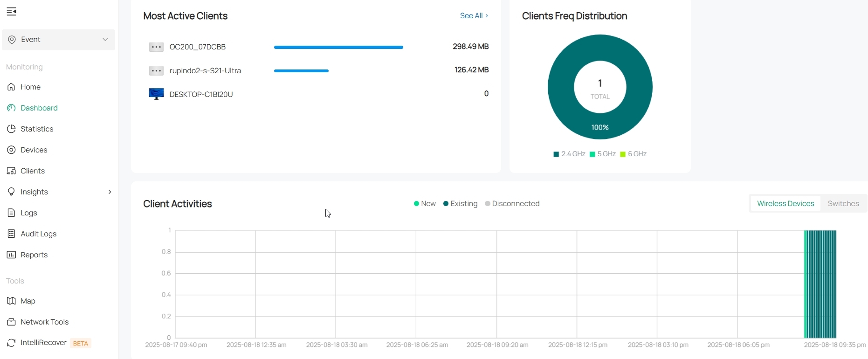This screenshot has width=868, height=359.
Task: Expand the Insights submenu arrow
Action: pos(110,192)
